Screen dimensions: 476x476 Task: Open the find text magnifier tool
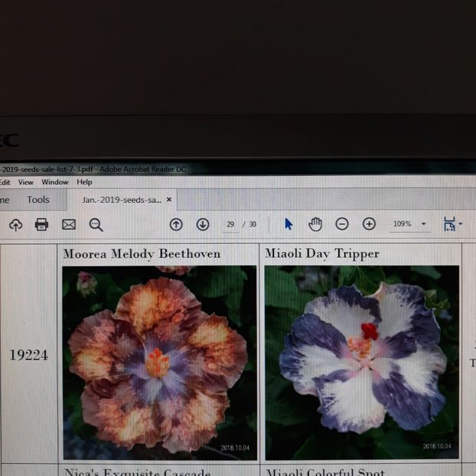(96, 224)
